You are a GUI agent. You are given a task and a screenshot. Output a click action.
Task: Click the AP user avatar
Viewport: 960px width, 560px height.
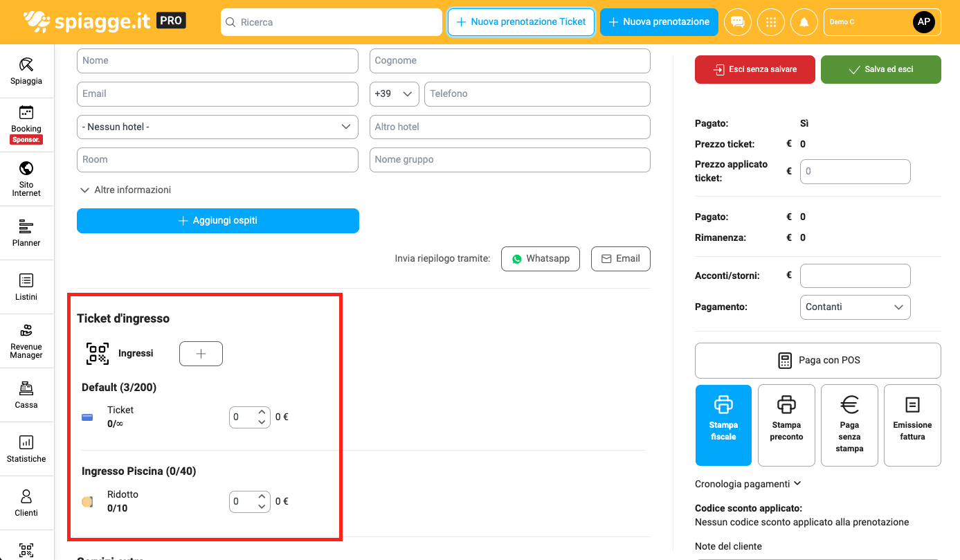coord(924,22)
